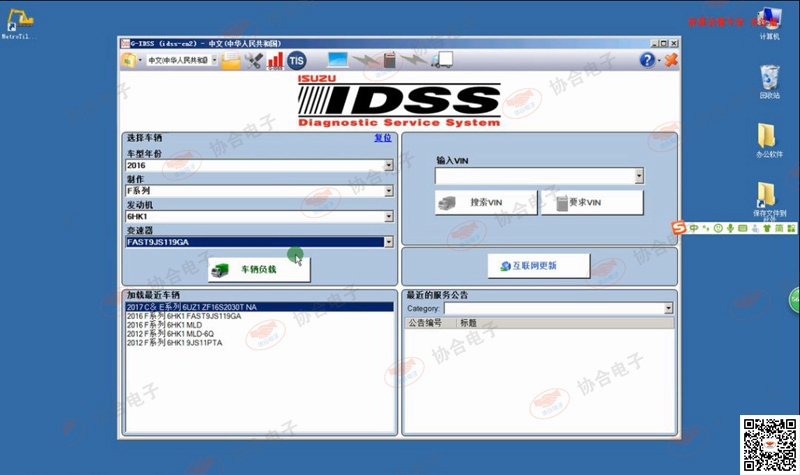Open the arrow next to help icon

tap(659, 61)
